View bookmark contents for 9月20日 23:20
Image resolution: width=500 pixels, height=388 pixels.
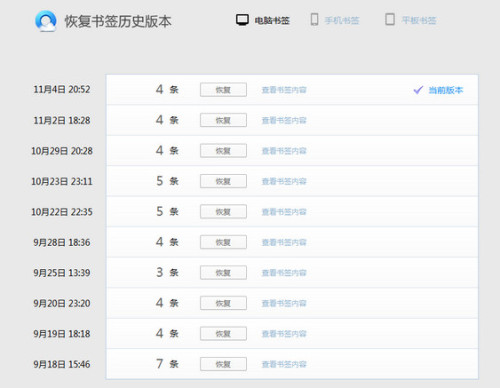coord(284,303)
